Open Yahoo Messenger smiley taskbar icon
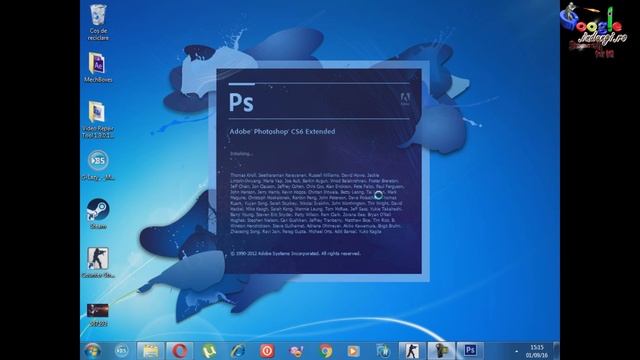This screenshot has width=640, height=360. click(296, 351)
